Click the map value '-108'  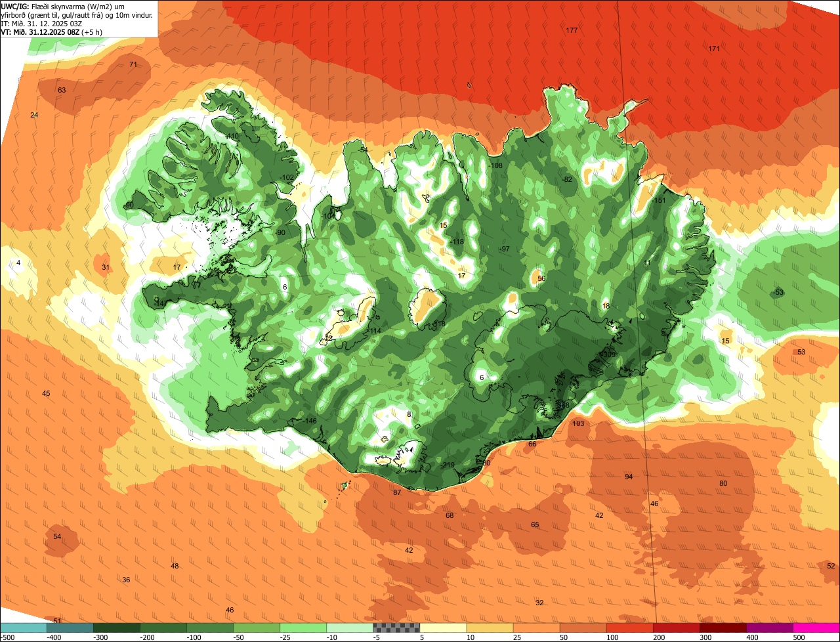(x=495, y=165)
